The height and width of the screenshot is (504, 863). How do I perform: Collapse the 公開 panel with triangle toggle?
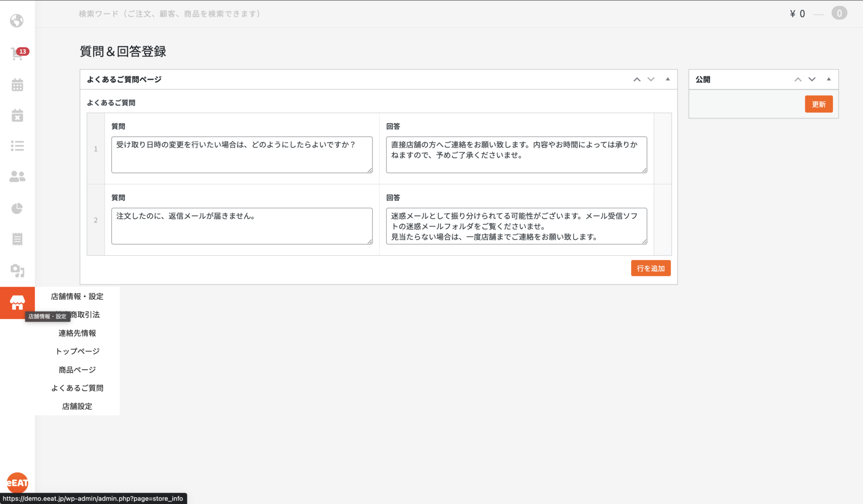[x=828, y=79]
